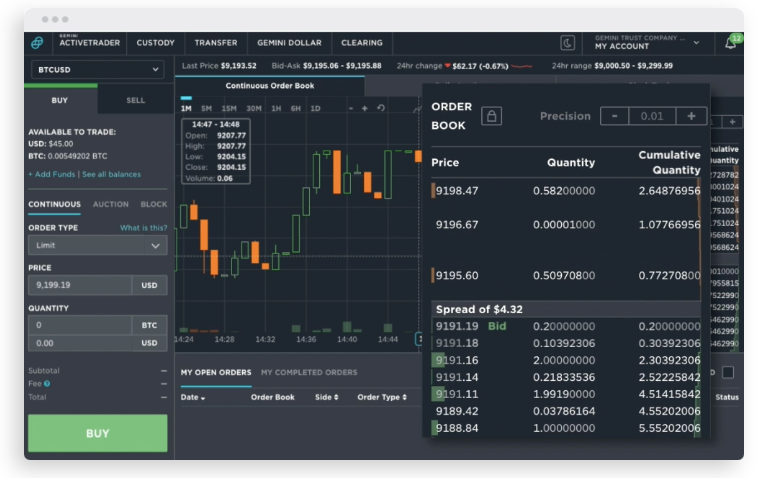The height and width of the screenshot is (478, 761).
Task: Select the 9198.47 ask price row
Action: (566, 191)
